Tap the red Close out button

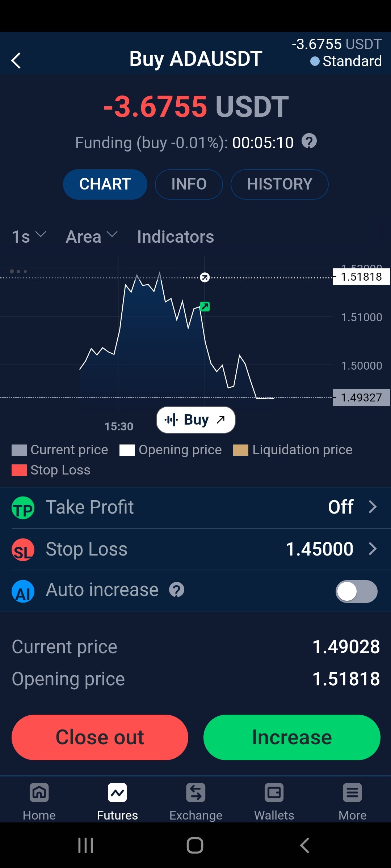100,737
